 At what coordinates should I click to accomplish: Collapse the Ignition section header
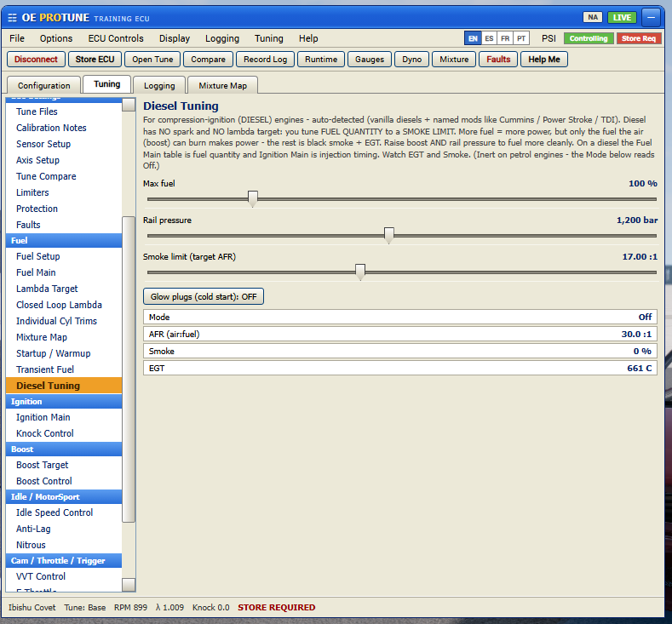click(64, 401)
